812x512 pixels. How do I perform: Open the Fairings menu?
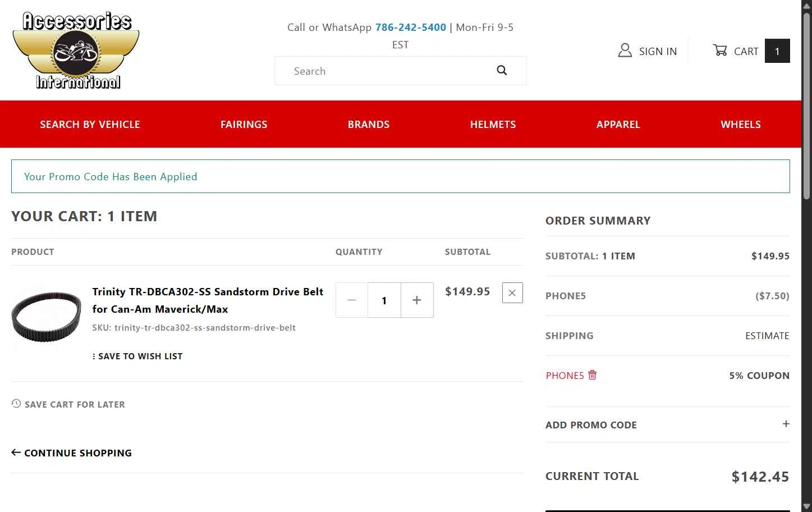(x=244, y=124)
